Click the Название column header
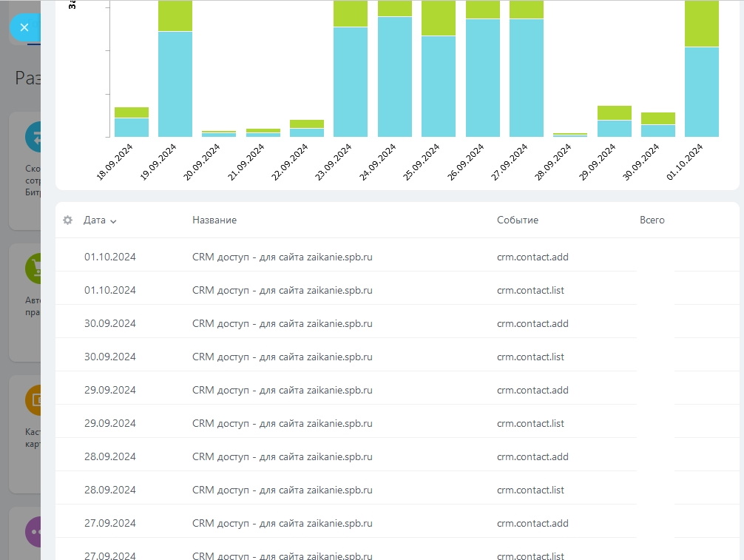This screenshot has height=560, width=744. click(x=214, y=220)
